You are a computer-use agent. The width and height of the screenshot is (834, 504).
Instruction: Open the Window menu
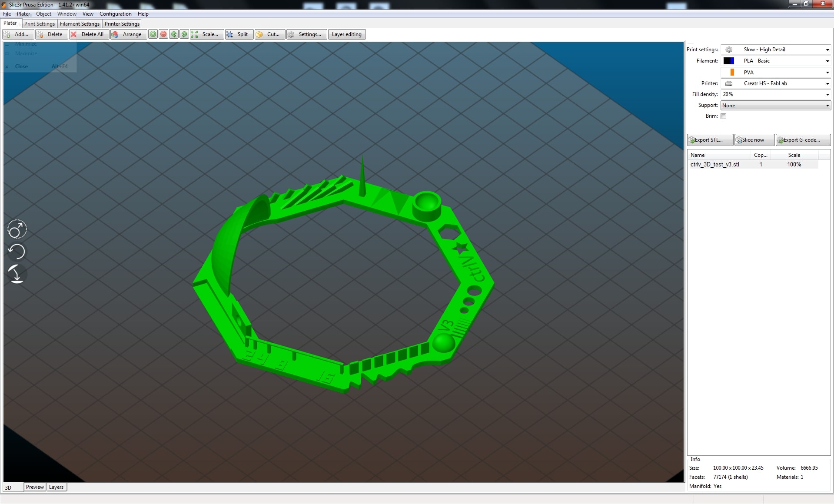pyautogui.click(x=67, y=14)
